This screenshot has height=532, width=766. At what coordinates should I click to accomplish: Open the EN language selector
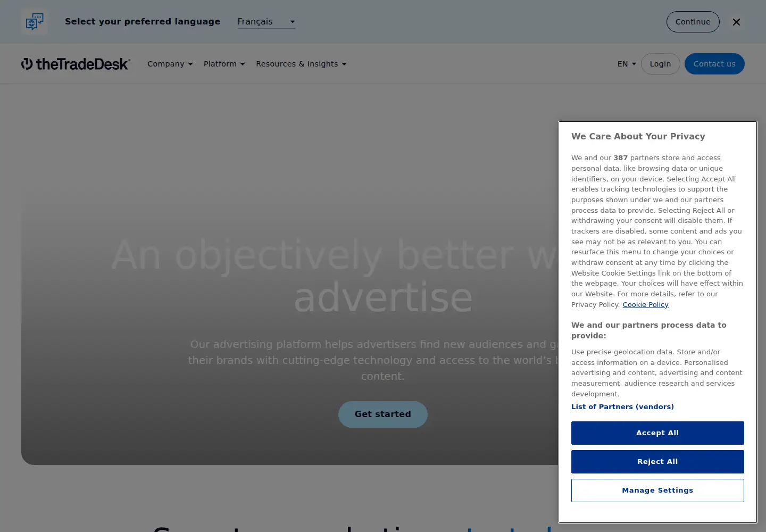[x=627, y=64]
